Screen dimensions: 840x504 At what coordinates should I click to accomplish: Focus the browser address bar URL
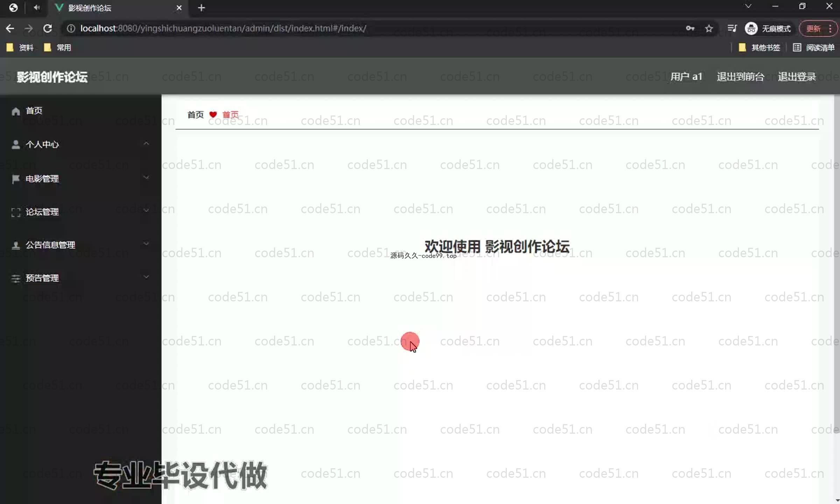(x=223, y=28)
